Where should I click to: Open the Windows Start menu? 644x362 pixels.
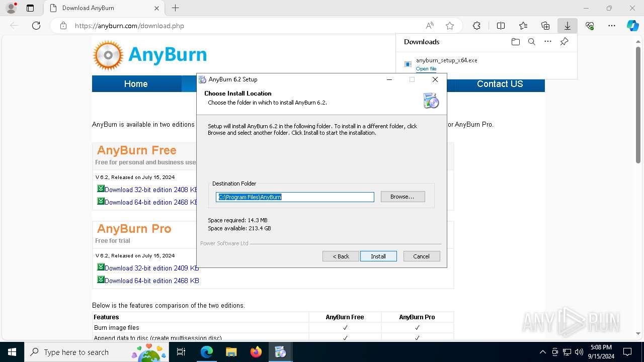pyautogui.click(x=12, y=352)
